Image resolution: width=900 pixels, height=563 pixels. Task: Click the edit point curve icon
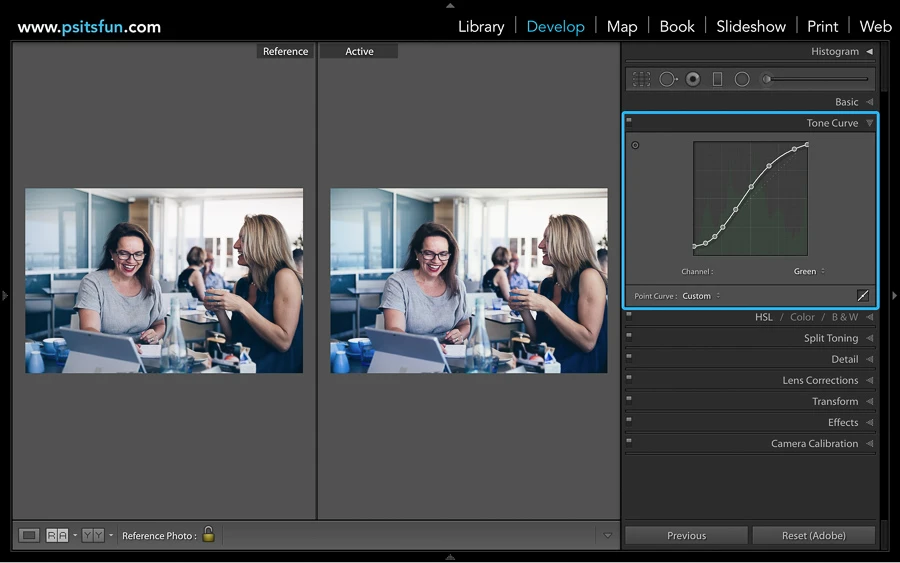(863, 296)
